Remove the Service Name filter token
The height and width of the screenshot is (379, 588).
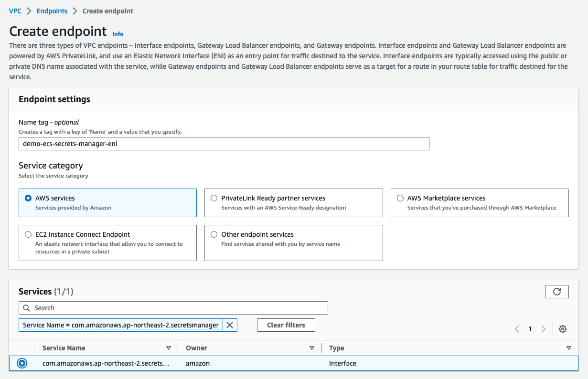[x=229, y=325]
